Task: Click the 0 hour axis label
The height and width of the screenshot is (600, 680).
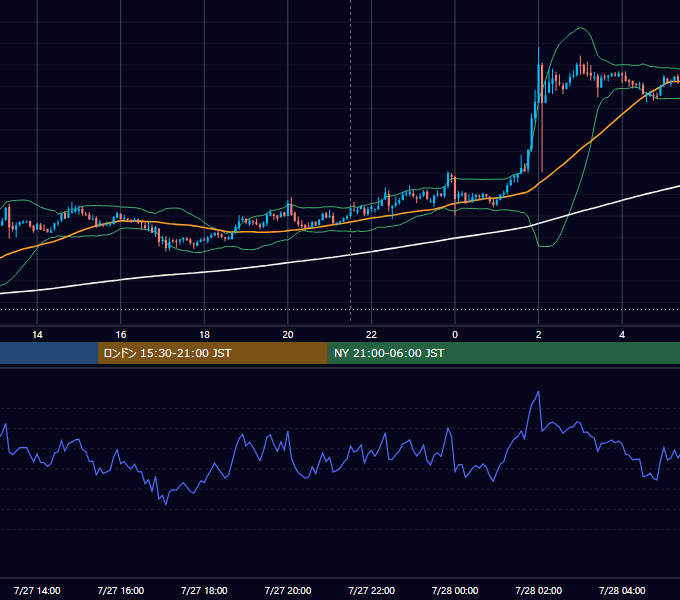Action: [x=455, y=335]
